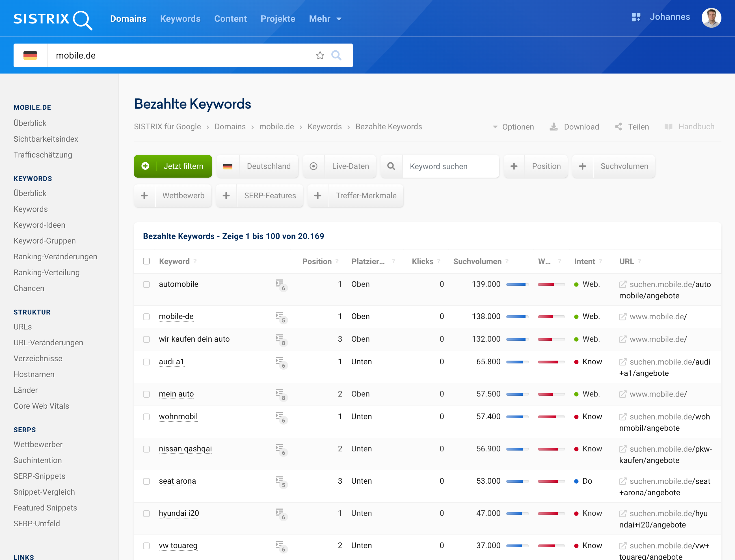Image resolution: width=735 pixels, height=560 pixels.
Task: Select the seat arona row checkbox
Action: [146, 481]
